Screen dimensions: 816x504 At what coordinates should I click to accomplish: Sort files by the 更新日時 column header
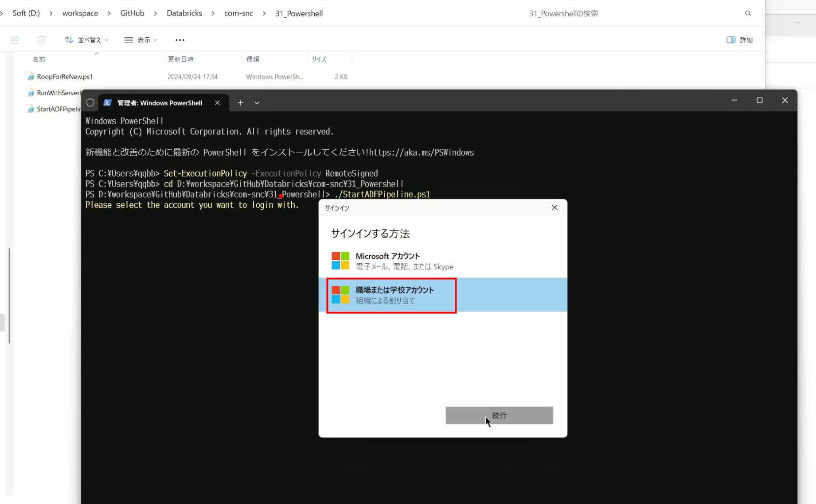pos(180,59)
